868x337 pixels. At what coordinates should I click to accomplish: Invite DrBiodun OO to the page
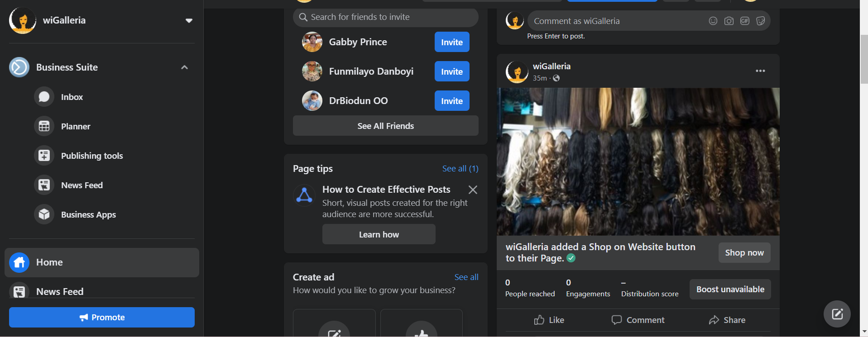pyautogui.click(x=452, y=101)
